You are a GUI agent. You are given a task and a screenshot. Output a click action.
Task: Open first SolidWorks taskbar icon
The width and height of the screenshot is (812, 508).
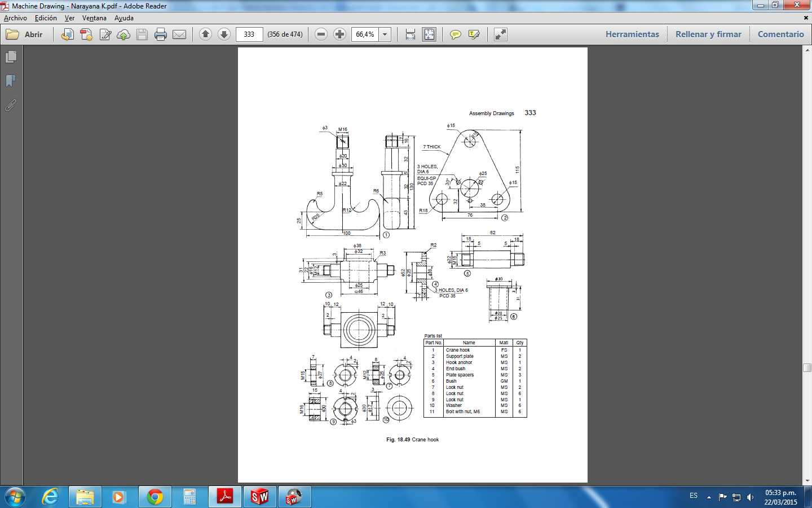[259, 497]
